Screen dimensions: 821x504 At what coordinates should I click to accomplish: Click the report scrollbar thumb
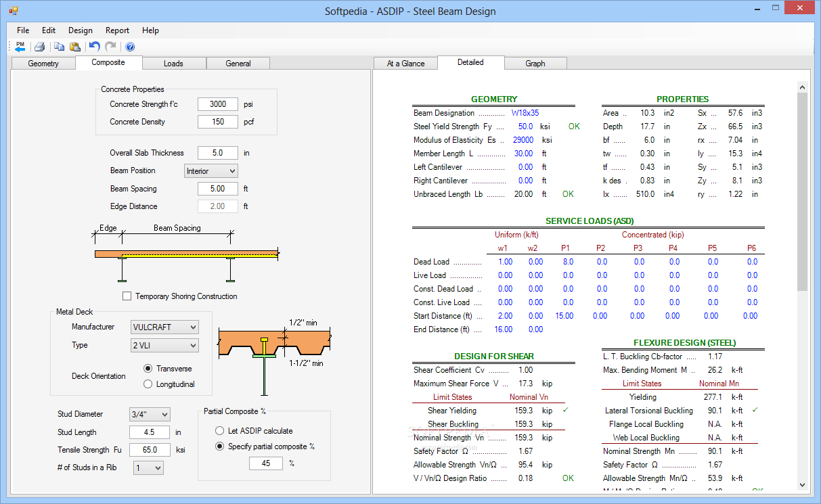(x=803, y=191)
